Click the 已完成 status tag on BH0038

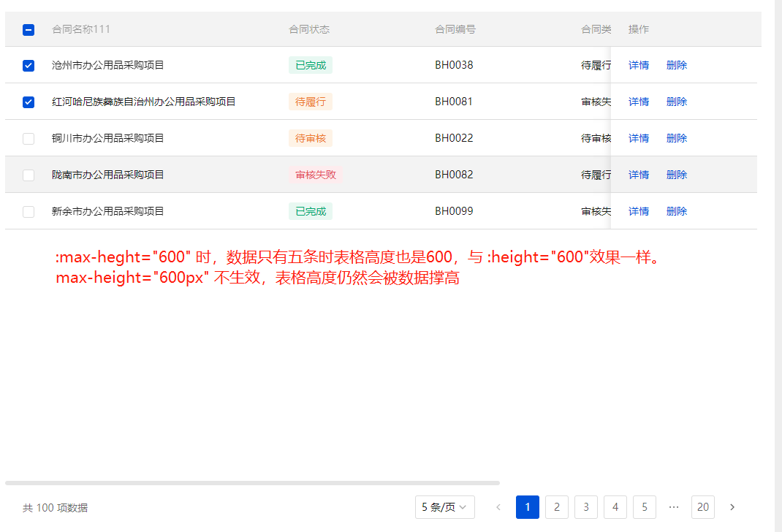pyautogui.click(x=310, y=65)
